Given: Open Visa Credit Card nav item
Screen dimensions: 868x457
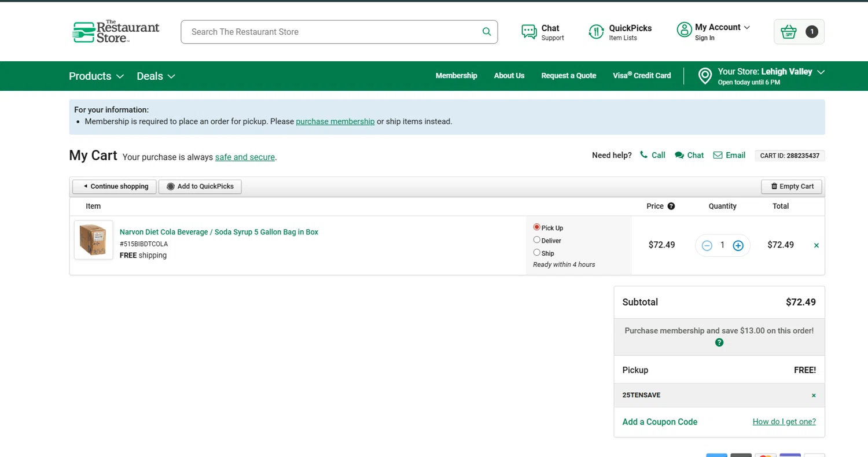Looking at the screenshot, I should click(642, 76).
